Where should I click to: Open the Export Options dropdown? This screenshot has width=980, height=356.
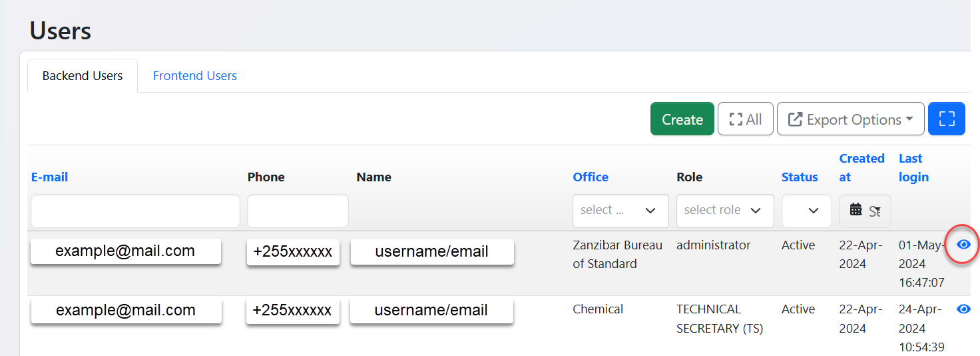tap(850, 119)
